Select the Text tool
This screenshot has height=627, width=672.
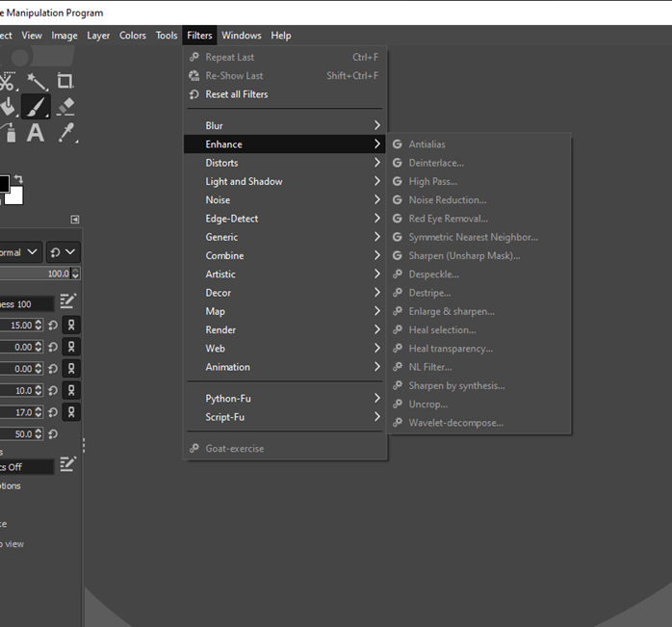(x=36, y=133)
